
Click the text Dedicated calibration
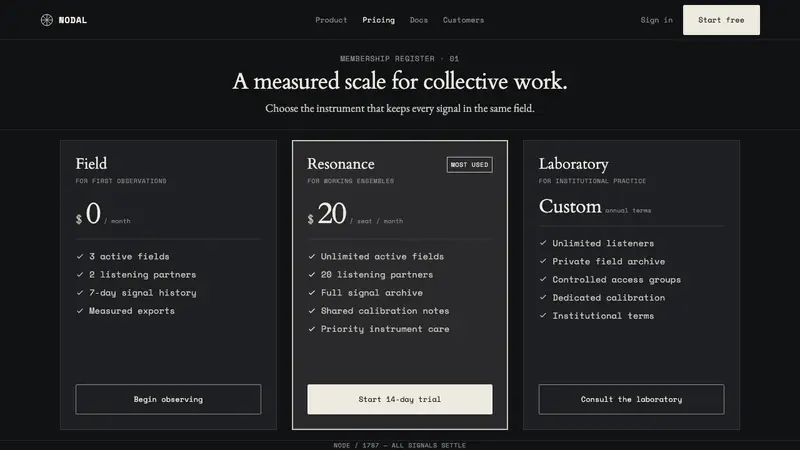[609, 297]
